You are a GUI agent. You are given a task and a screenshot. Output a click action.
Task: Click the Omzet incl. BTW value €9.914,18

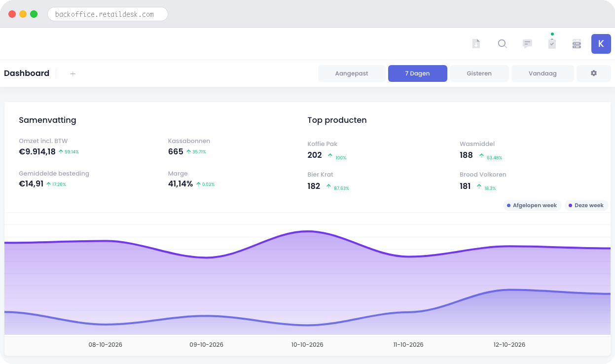37,152
